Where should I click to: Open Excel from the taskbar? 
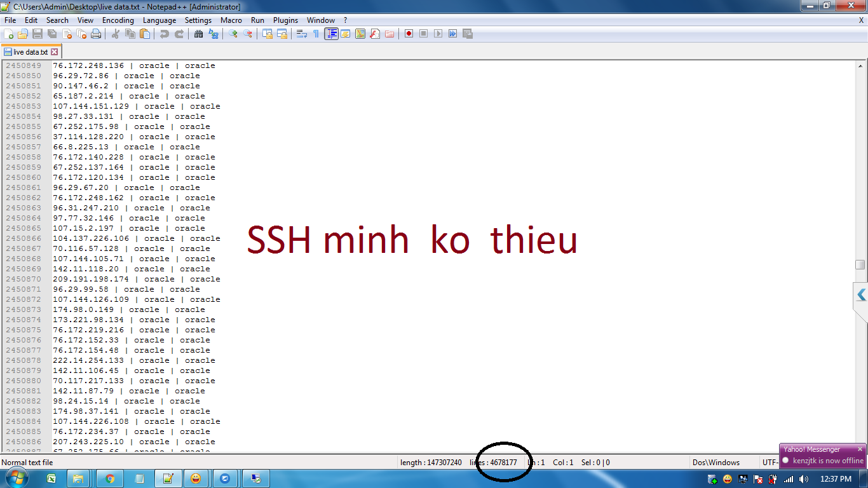coord(51,478)
